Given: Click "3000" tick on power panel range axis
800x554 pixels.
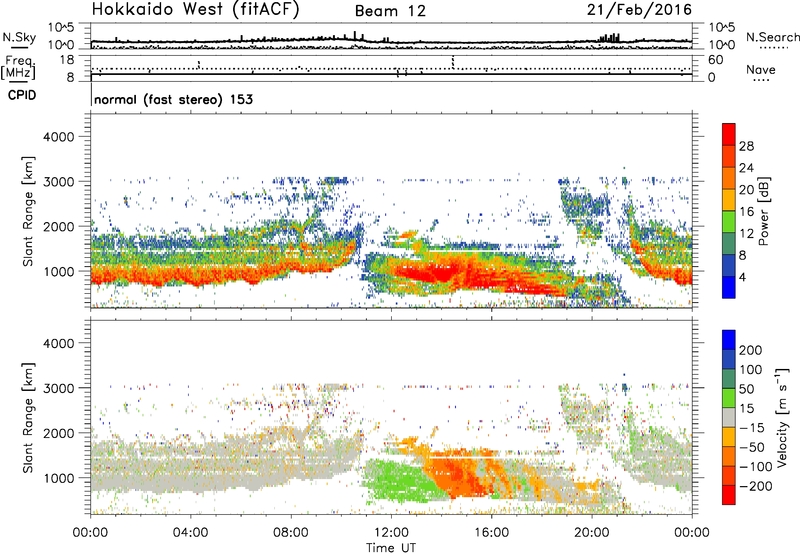Looking at the screenshot, I should 59,182.
